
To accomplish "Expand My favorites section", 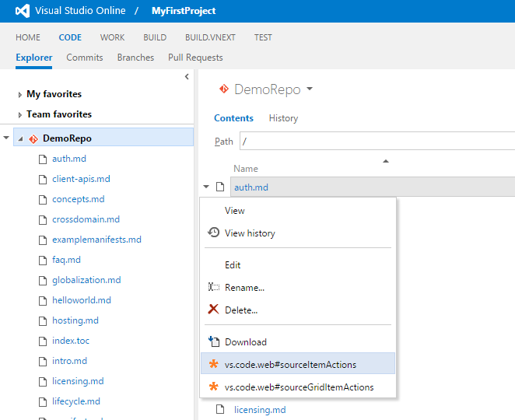I will click(19, 95).
